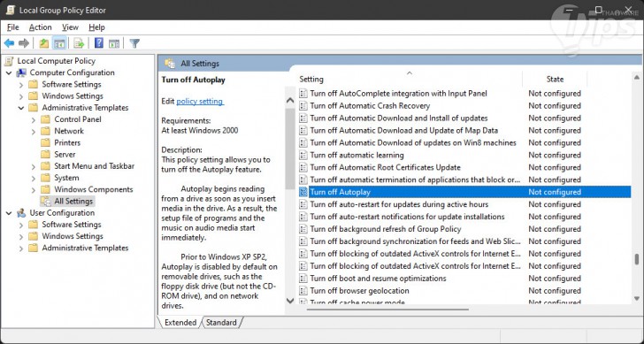Open Help via the question mark toolbar icon
The image size is (644, 344).
coord(98,43)
